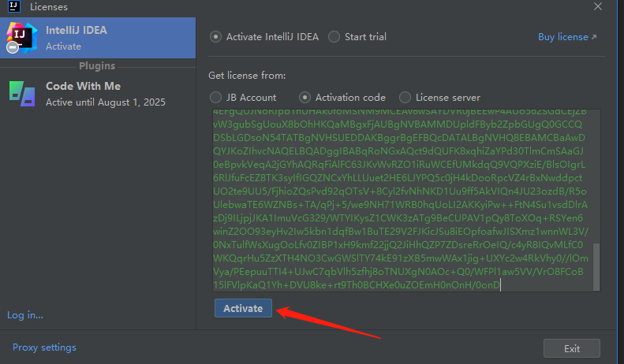Click the 'Active until August 1, 2025' text
Screen dimensions: 624x364
(106, 102)
